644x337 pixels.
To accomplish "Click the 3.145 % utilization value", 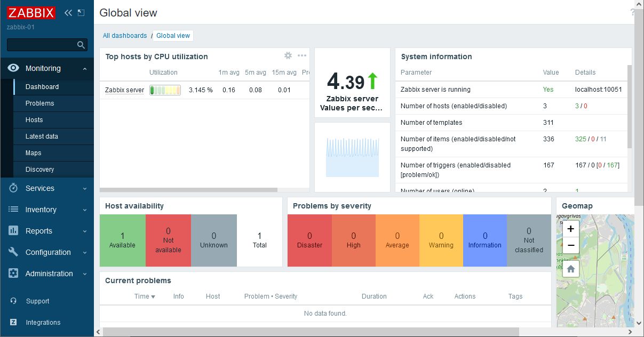I will click(201, 90).
